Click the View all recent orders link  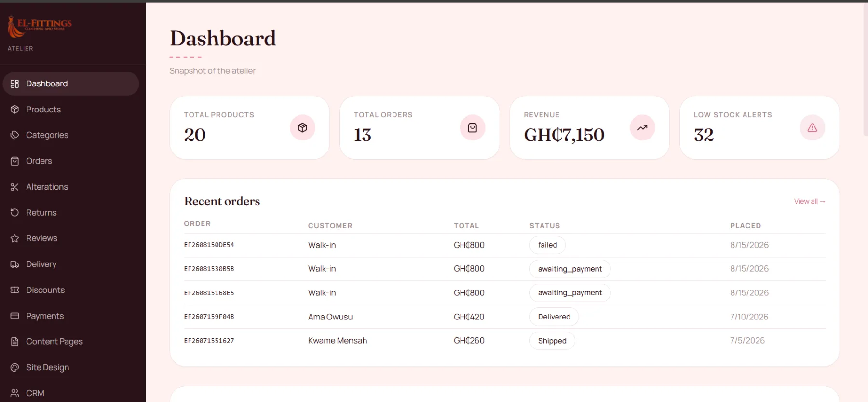(809, 201)
